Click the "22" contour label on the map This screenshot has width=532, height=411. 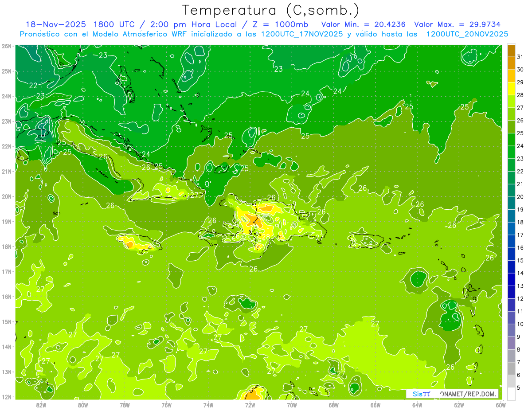[x=33, y=85]
